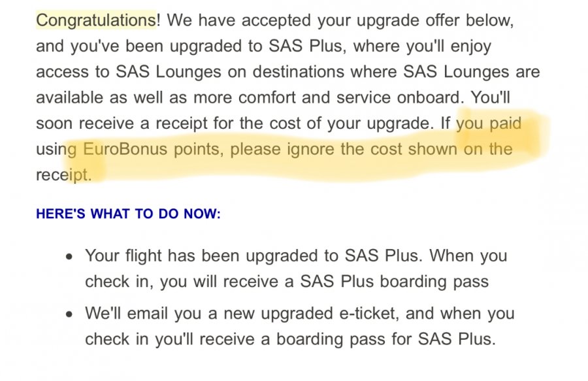Click the second bullet point marker
Viewport: 588px width, 381px height.
tap(70, 314)
